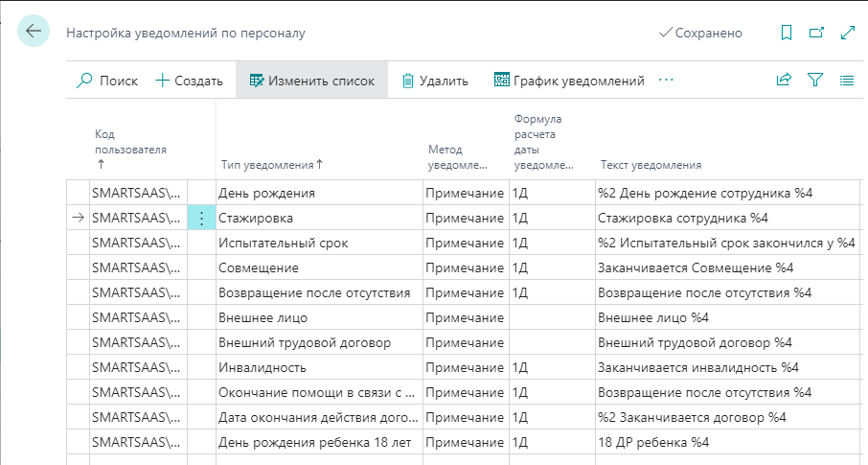Click the back arrow button
Screen dimensions: 868x465
(34, 32)
